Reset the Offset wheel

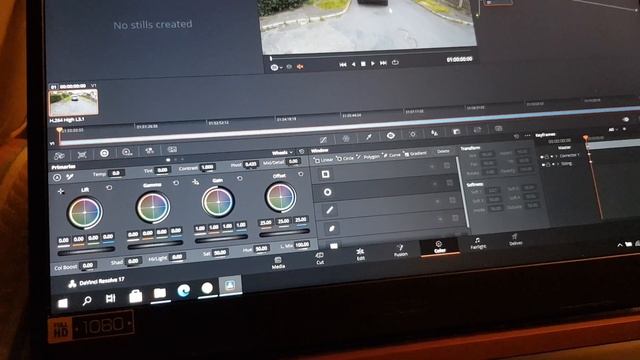(301, 174)
